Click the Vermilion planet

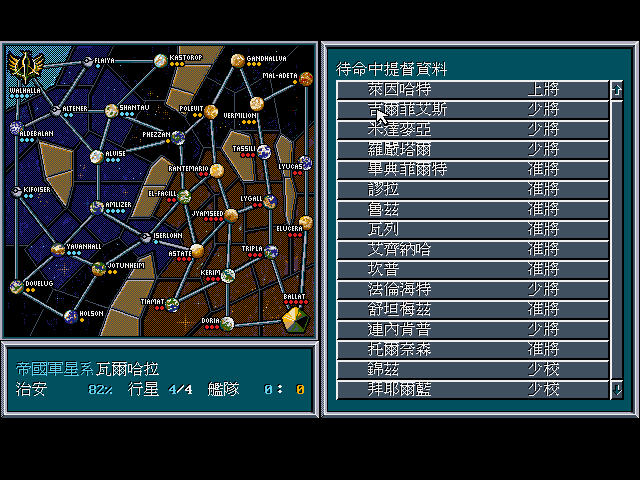pos(256,104)
